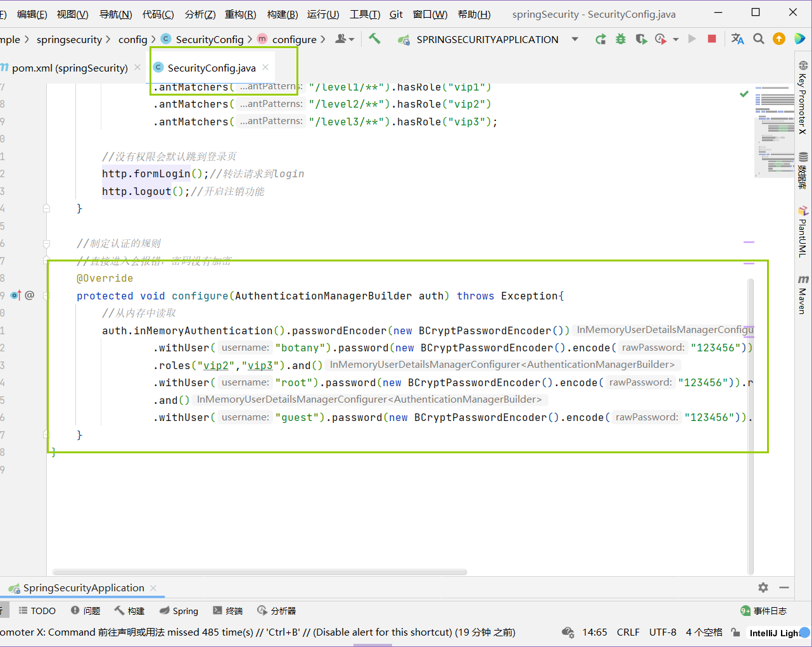Open the 窗口(W) menu
This screenshot has width=812, height=647.
[430, 14]
